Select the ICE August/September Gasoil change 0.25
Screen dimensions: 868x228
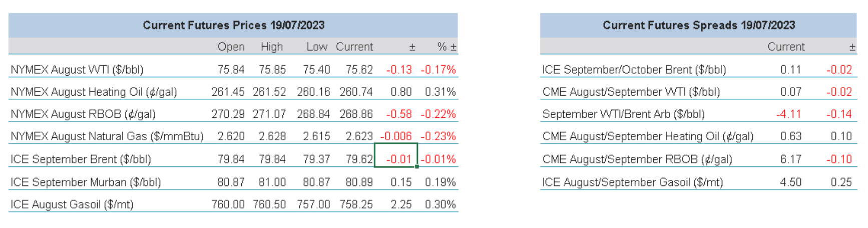point(841,182)
